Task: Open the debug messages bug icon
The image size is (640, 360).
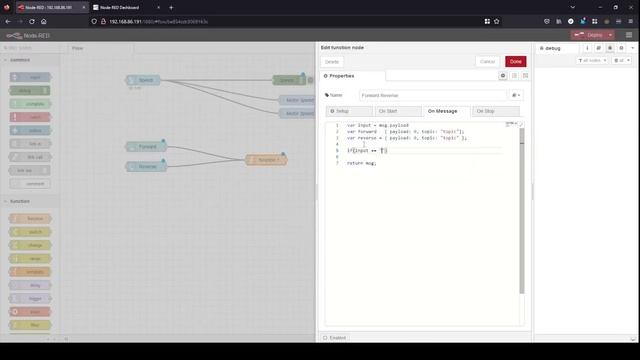Action: (x=610, y=48)
